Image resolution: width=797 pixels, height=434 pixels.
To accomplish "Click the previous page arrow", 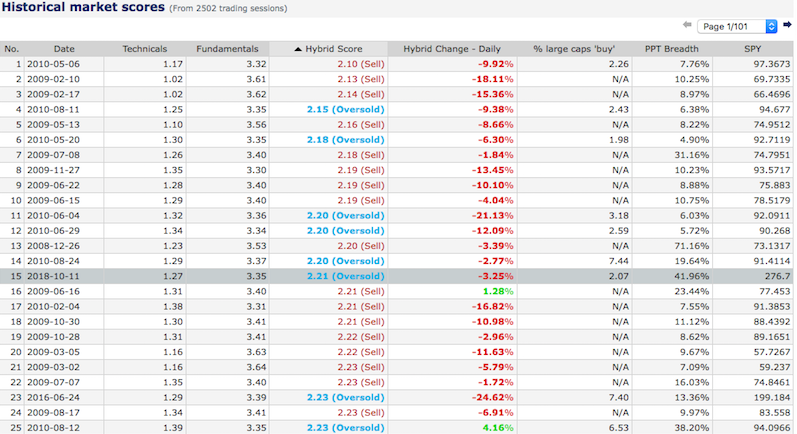I will tap(687, 24).
